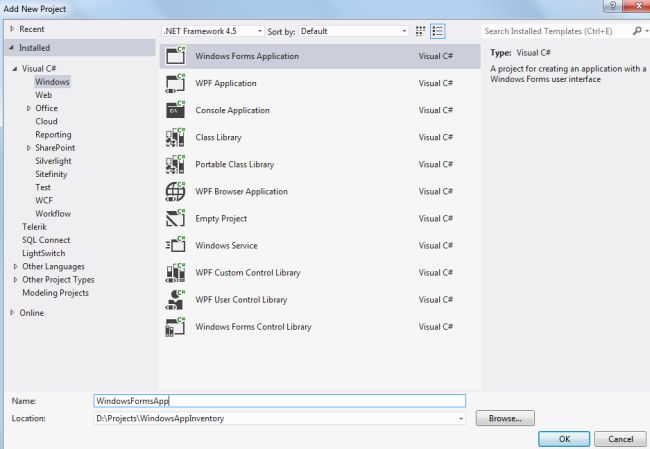Screen dimensions: 650x449
Task: Click the Portable Class Library template icon
Action: [175, 164]
